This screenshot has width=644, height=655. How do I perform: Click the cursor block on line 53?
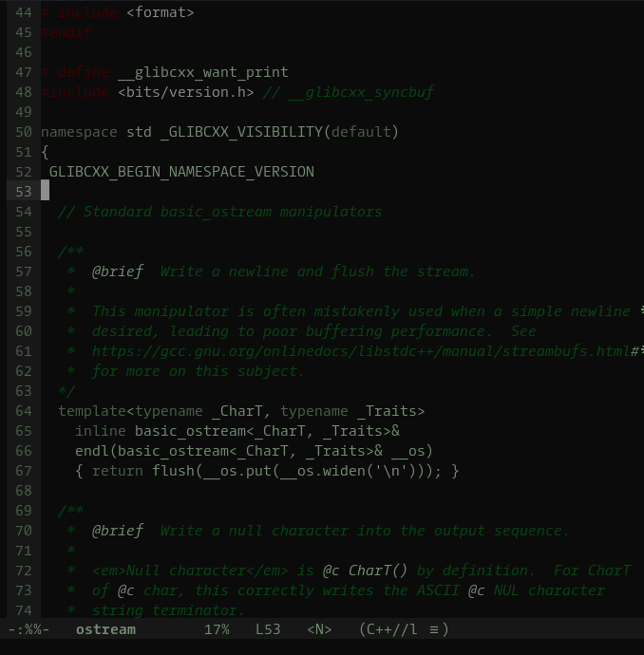(x=46, y=191)
